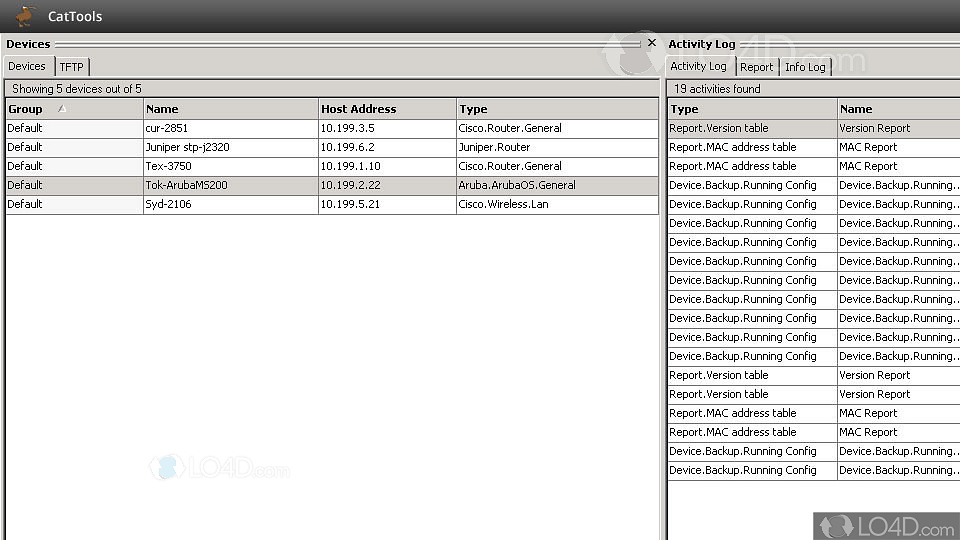This screenshot has width=960, height=540.
Task: Close the Devices panel with X
Action: tap(651, 43)
